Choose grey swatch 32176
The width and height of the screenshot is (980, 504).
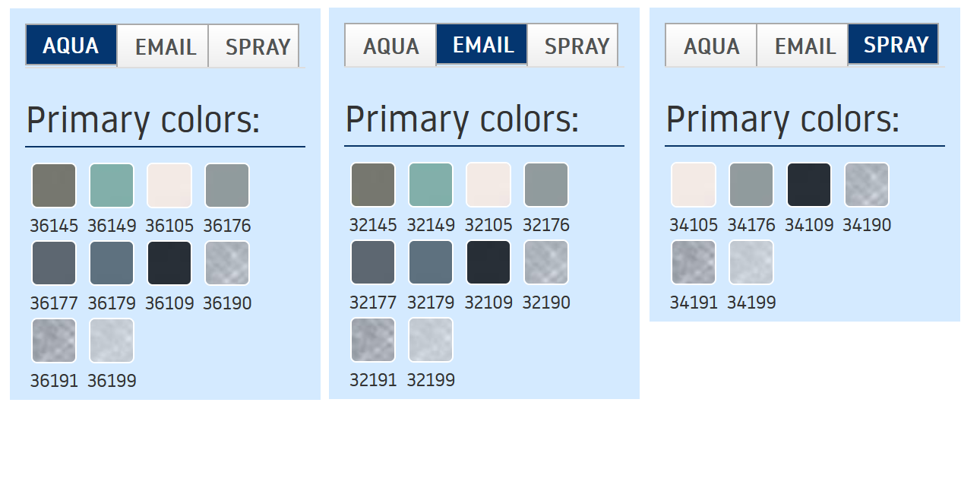click(x=546, y=185)
